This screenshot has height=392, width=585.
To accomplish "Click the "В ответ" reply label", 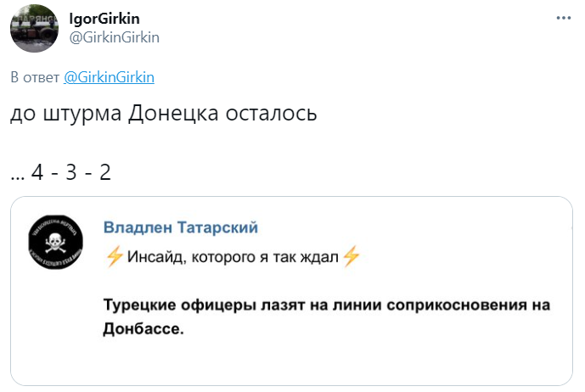I will pos(35,76).
